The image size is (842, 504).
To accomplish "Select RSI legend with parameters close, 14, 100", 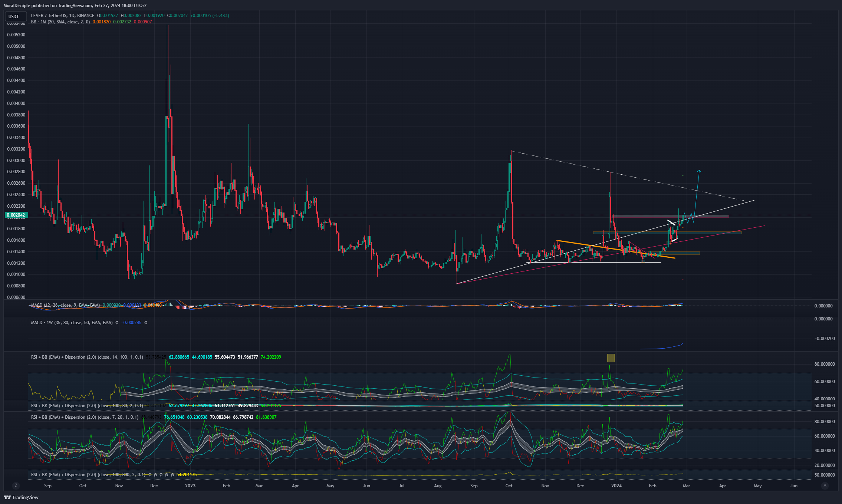I will [87, 357].
